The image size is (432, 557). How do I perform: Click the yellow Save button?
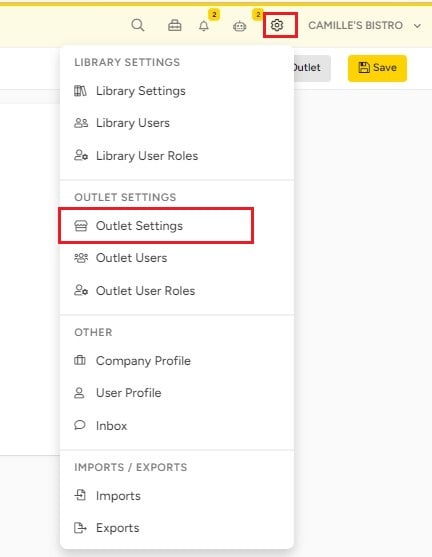coord(377,68)
